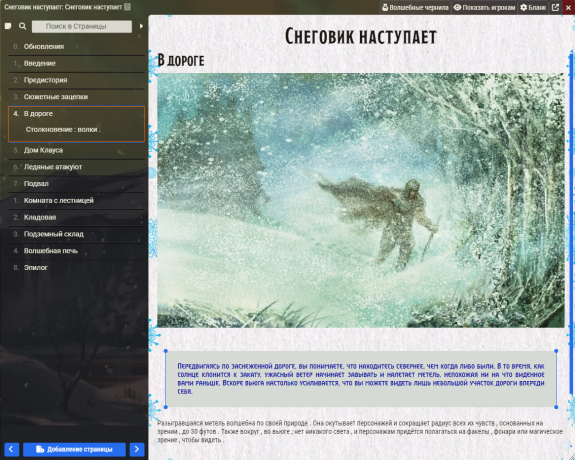The height and width of the screenshot is (460, 575).
Task: Click paragraph starting Разыгравшаяся метель
Action: point(360,431)
